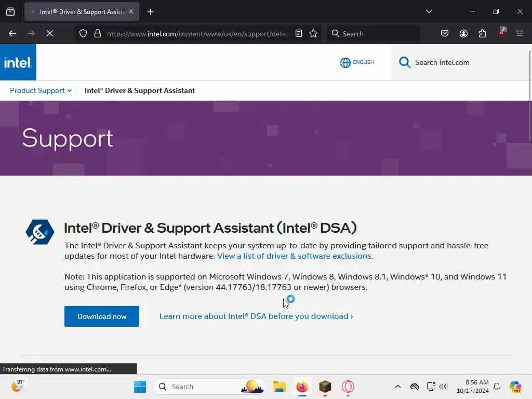Open File Explorer from the taskbar
Screen dimensions: 532x399
click(x=279, y=387)
